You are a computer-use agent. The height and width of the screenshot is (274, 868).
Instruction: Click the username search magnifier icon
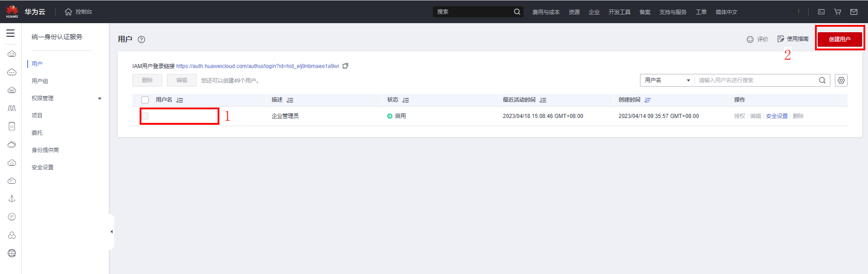822,80
